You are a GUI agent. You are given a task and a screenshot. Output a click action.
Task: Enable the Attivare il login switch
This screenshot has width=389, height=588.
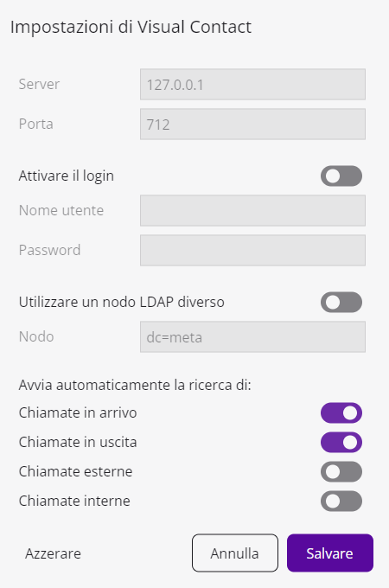click(x=341, y=176)
